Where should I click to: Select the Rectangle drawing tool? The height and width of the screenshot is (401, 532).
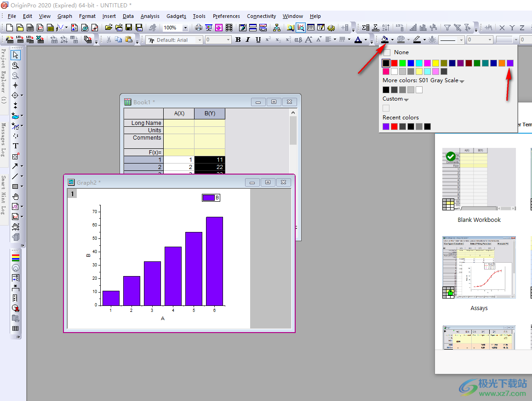point(15,186)
